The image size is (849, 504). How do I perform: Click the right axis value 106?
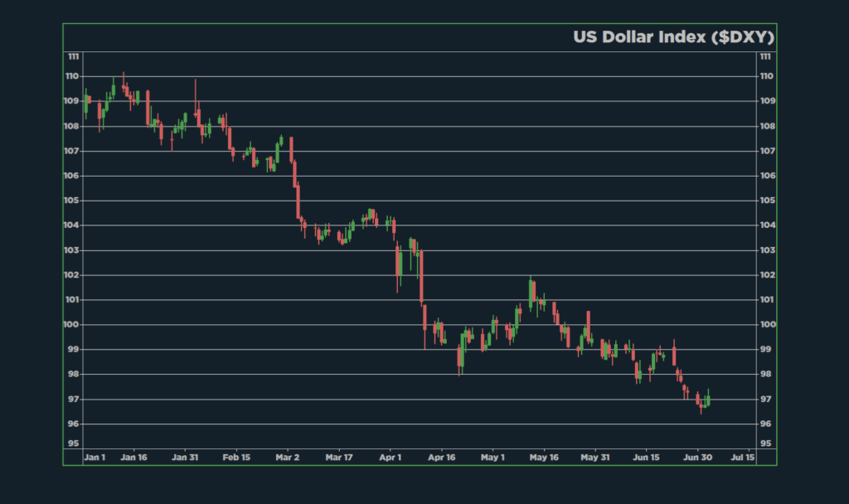coord(768,176)
